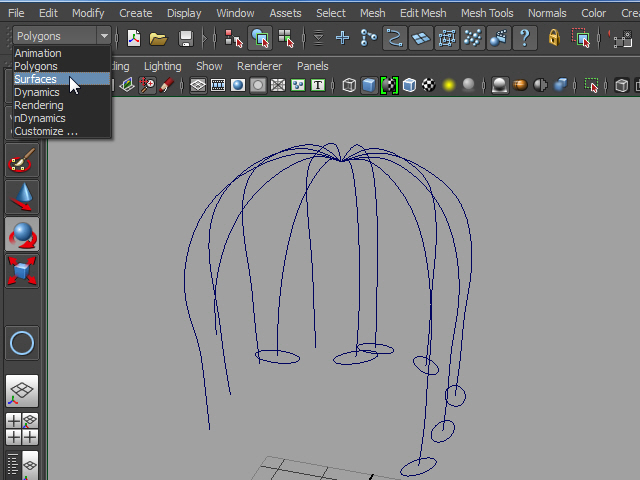Image resolution: width=640 pixels, height=480 pixels.
Task: Toggle the joints selection mask
Action: (368, 38)
